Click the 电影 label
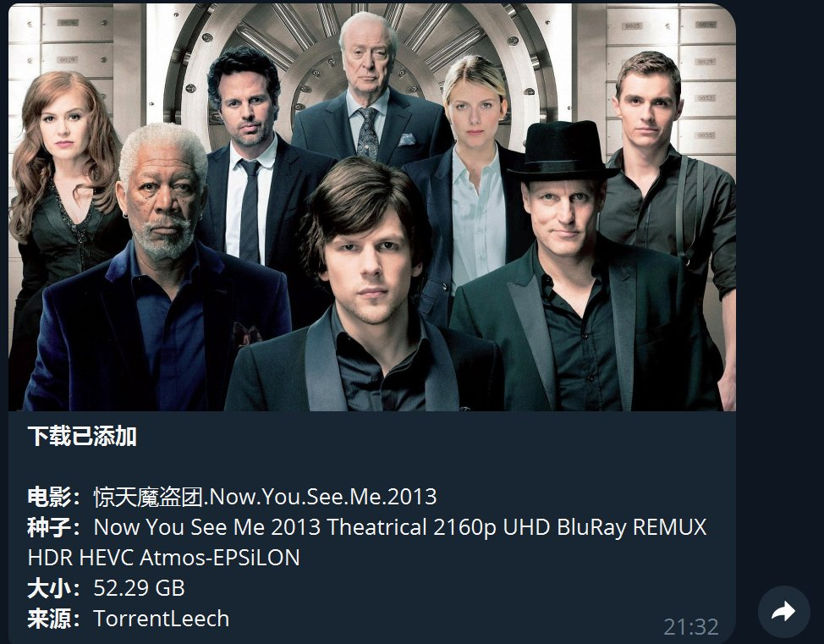 click(49, 497)
